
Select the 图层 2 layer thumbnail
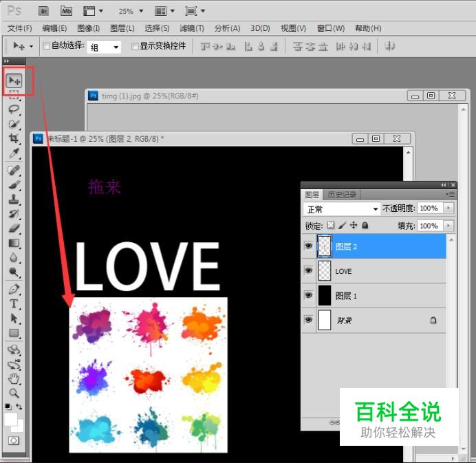coord(325,246)
